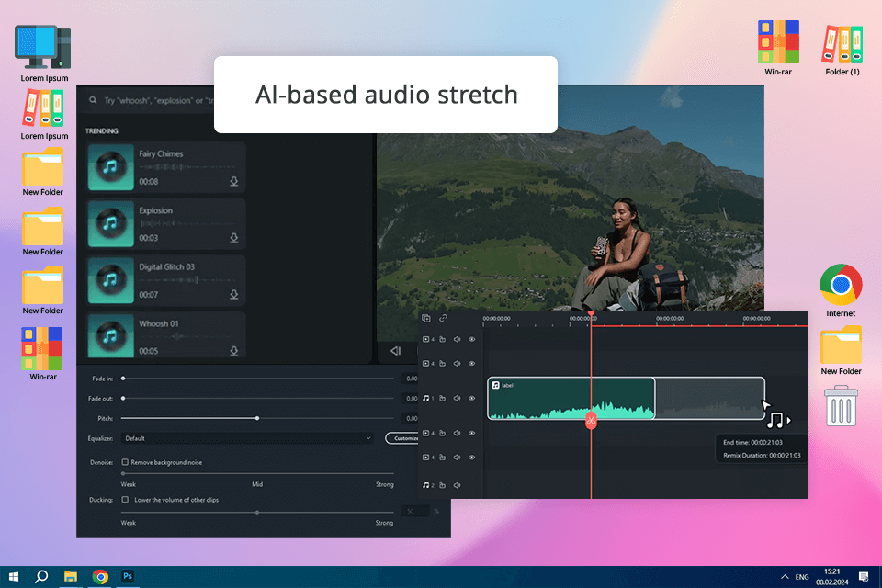Click the Fade in slider handle
The width and height of the screenshot is (882, 588).
[123, 379]
